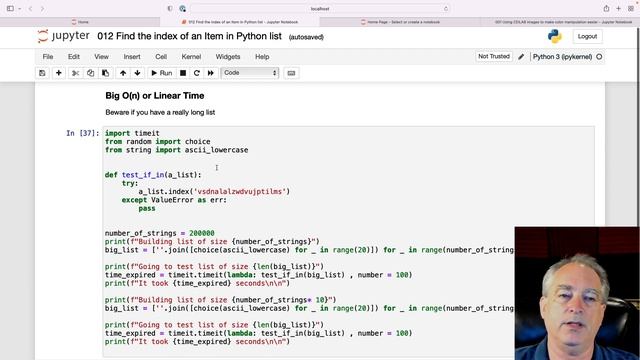Viewport: 640px width, 360px height.
Task: Restart the kernel icon
Action: click(x=197, y=73)
